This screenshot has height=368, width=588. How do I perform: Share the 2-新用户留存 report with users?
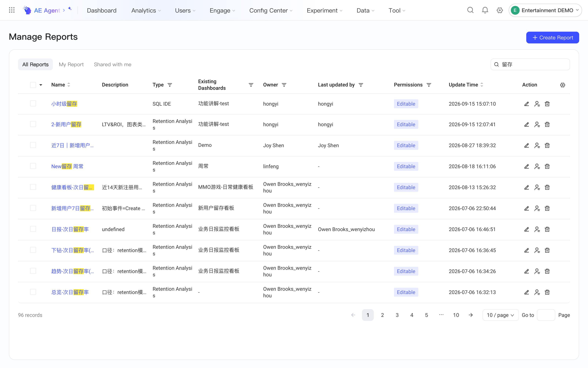click(x=537, y=125)
